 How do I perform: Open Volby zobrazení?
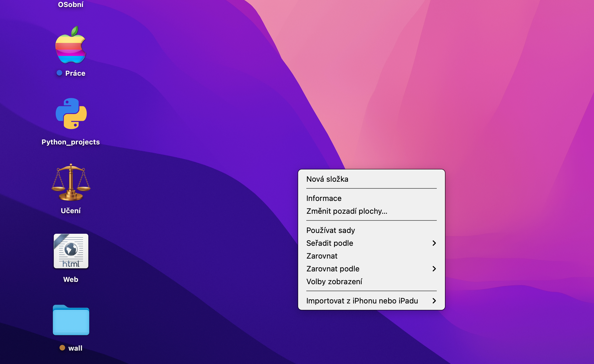(x=334, y=282)
